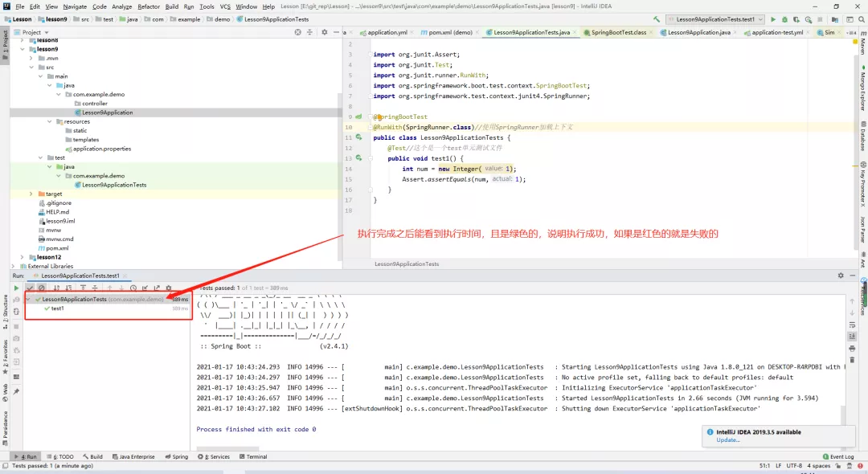Expand the target folder in project tree
Screen dimensions: 868x474
[31, 194]
